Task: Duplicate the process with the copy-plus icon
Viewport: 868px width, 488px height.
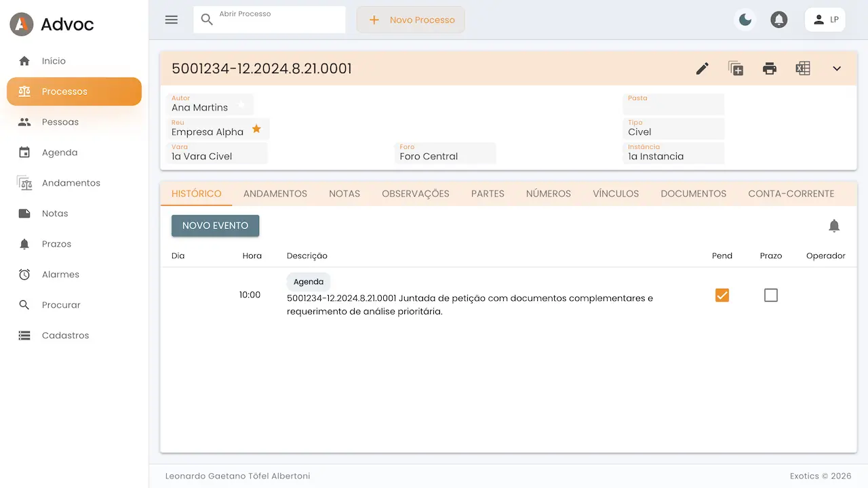Action: point(736,68)
